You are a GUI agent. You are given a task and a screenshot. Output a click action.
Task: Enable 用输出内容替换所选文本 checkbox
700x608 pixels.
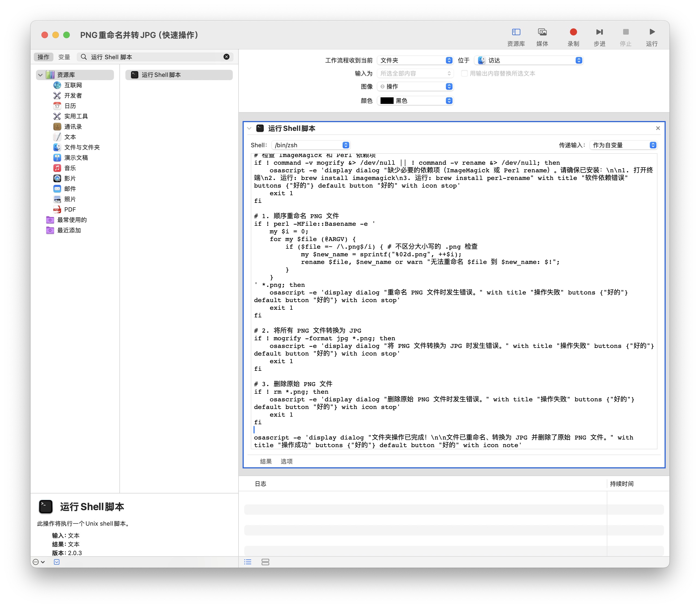464,73
